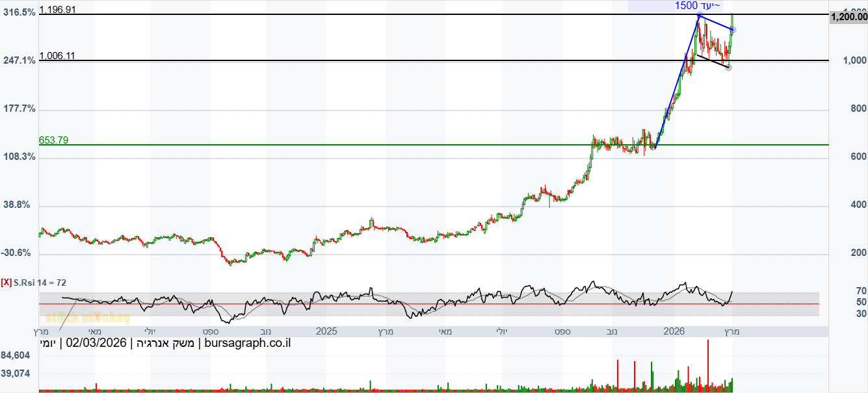
Task: Click the blue target annotation reading 1500
Action: click(x=698, y=6)
